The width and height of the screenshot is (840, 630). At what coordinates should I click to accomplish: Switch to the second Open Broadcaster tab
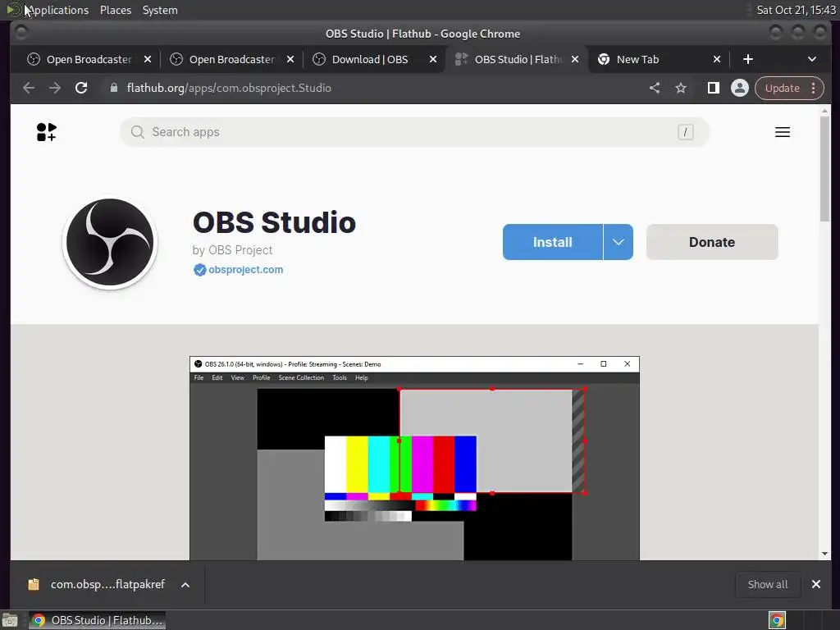click(231, 59)
